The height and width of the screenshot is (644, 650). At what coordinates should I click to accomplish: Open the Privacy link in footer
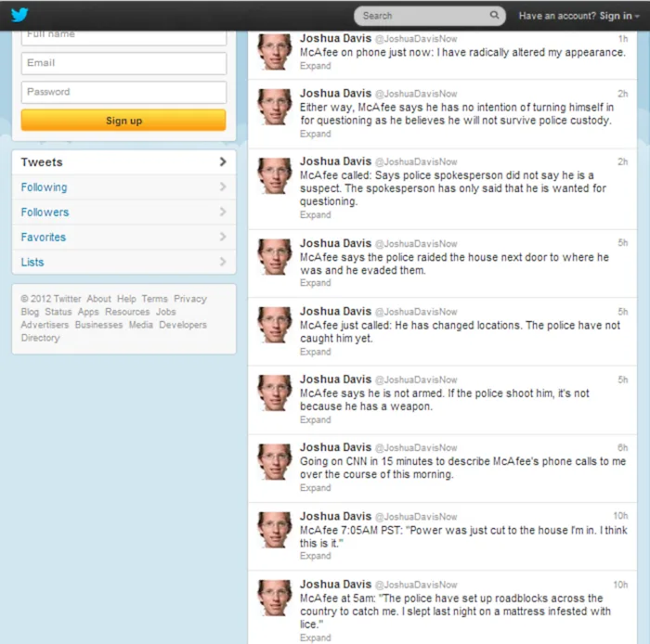tap(189, 299)
